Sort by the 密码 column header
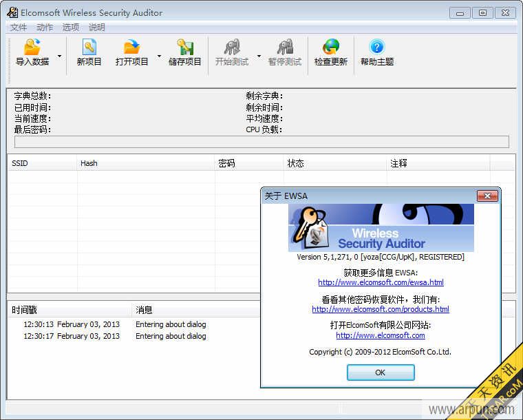 point(249,163)
